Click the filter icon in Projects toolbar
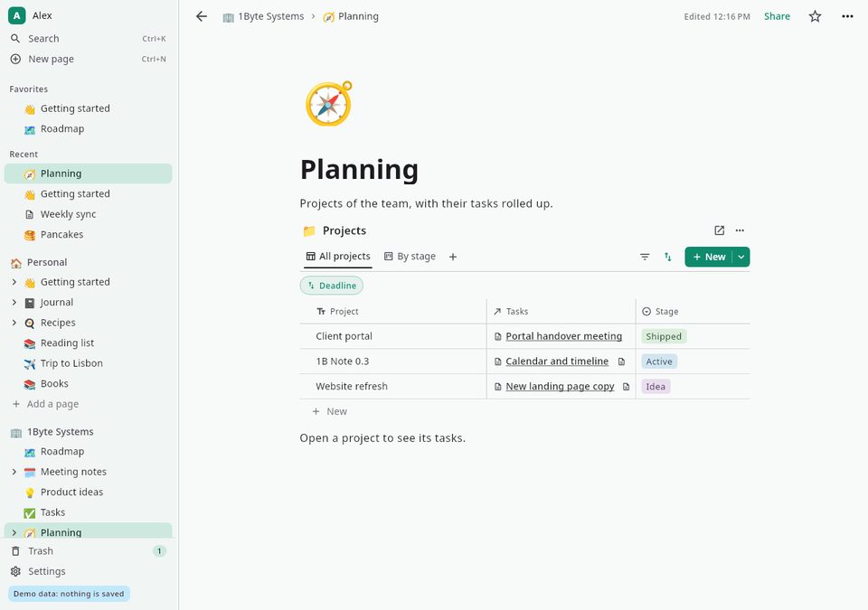868x610 pixels. [645, 257]
